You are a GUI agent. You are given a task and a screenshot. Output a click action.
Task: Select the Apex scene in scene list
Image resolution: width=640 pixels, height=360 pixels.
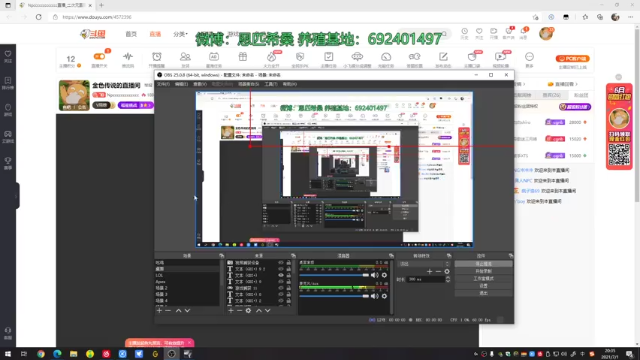click(187, 282)
